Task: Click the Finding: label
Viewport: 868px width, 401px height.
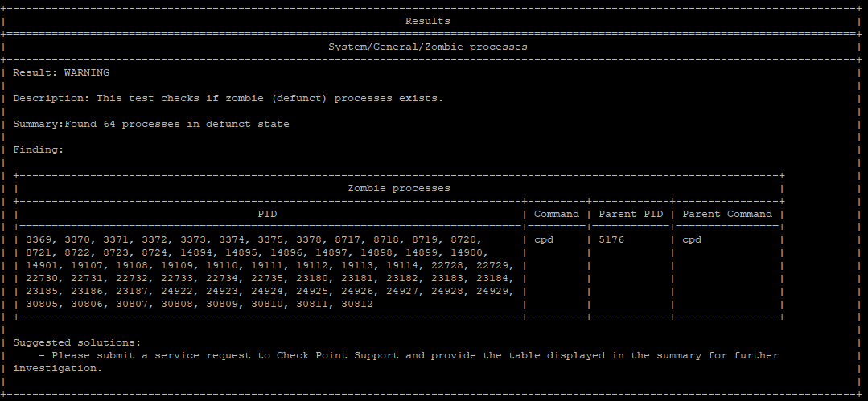Action: [x=38, y=149]
